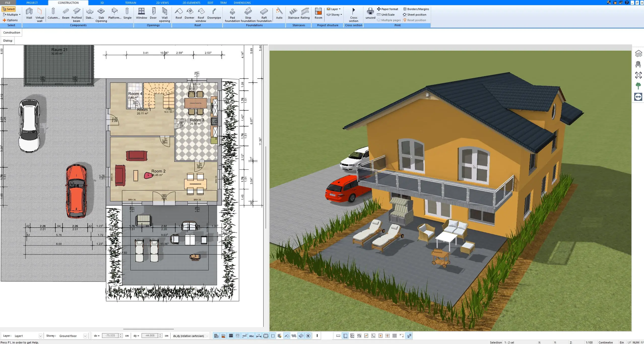Viewport: 644px width, 344px height.
Task: Open furniture chair icon in right sidebar
Action: (638, 65)
